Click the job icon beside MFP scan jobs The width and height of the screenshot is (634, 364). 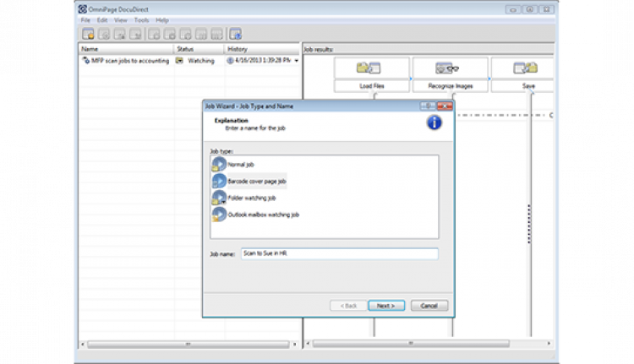point(85,60)
